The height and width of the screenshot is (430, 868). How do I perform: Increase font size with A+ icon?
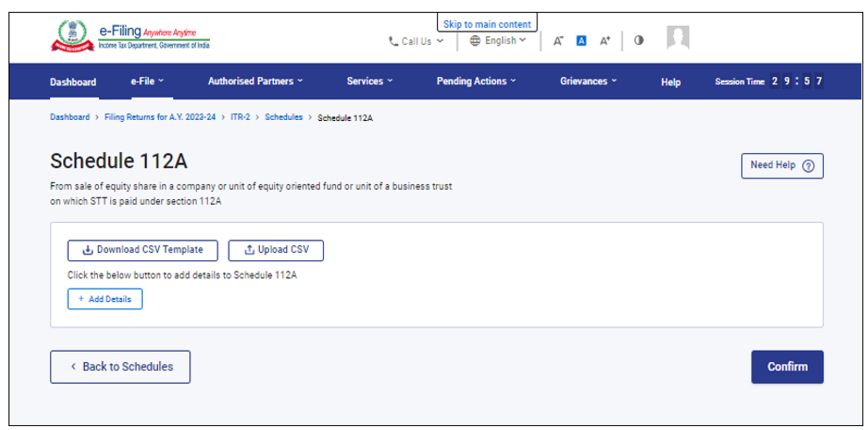tap(605, 41)
